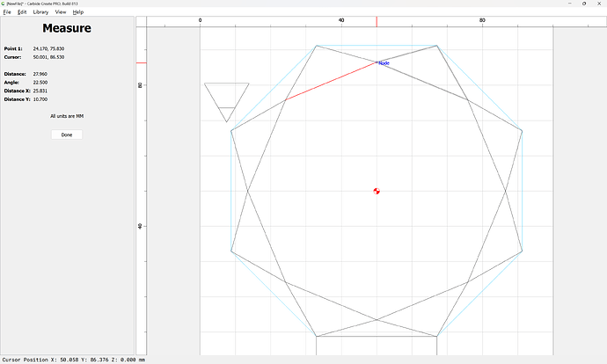This screenshot has height=364, width=607.
Task: Select the red measurement line
Action: 332,81
